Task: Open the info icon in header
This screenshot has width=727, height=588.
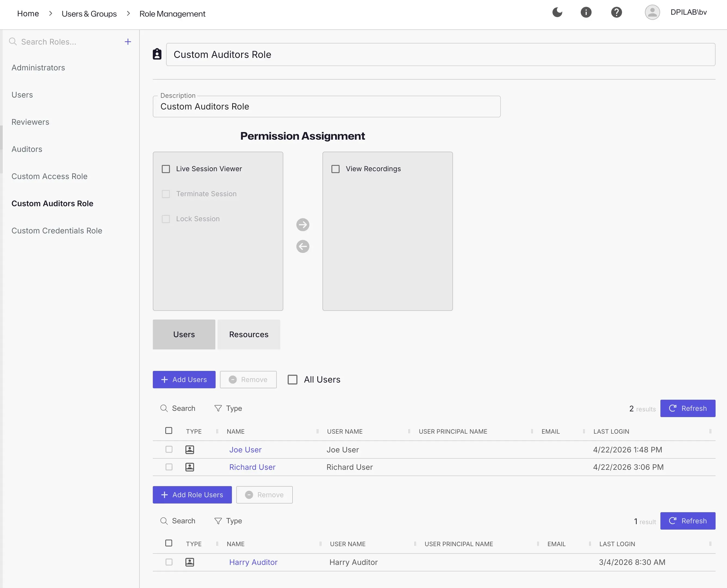Action: click(586, 12)
